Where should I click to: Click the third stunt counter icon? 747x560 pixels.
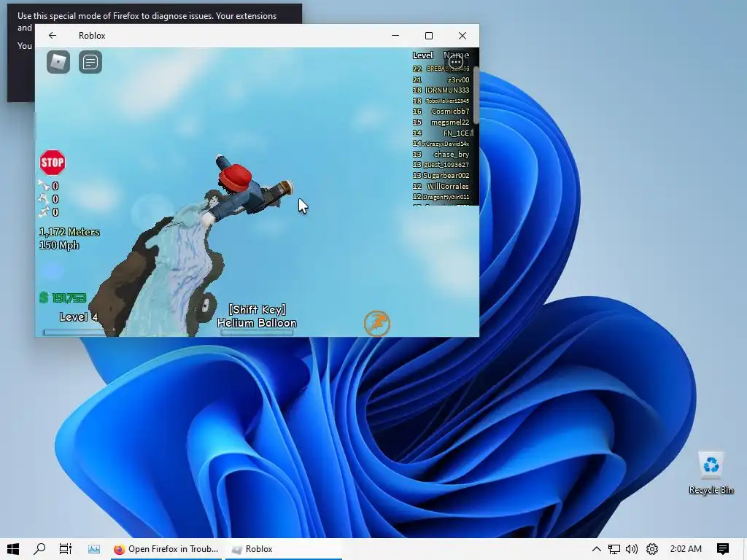coord(44,212)
